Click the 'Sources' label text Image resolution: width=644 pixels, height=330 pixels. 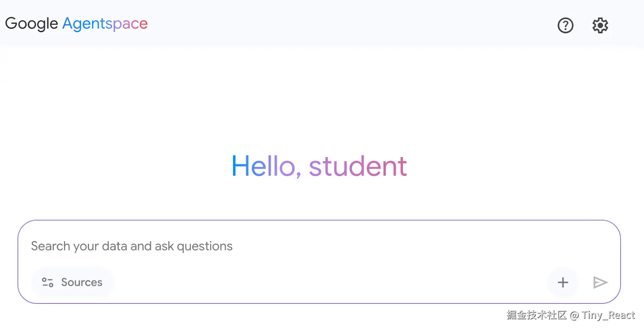pyautogui.click(x=82, y=282)
